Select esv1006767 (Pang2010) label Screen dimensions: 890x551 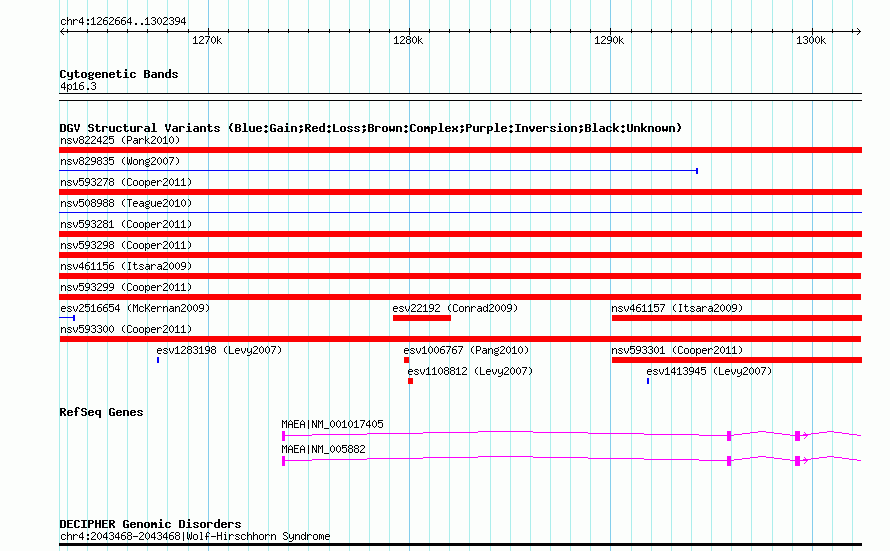tap(466, 350)
